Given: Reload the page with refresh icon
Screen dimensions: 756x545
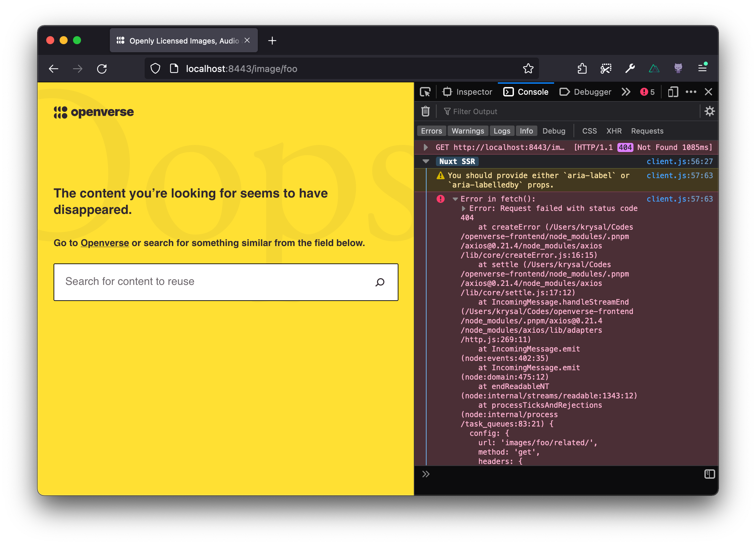Looking at the screenshot, I should point(102,69).
